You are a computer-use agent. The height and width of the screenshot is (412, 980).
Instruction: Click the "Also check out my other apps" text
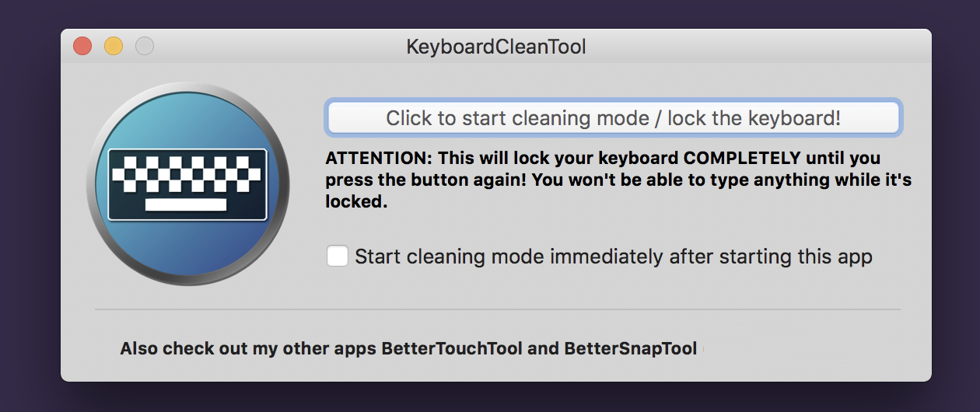tap(249, 348)
